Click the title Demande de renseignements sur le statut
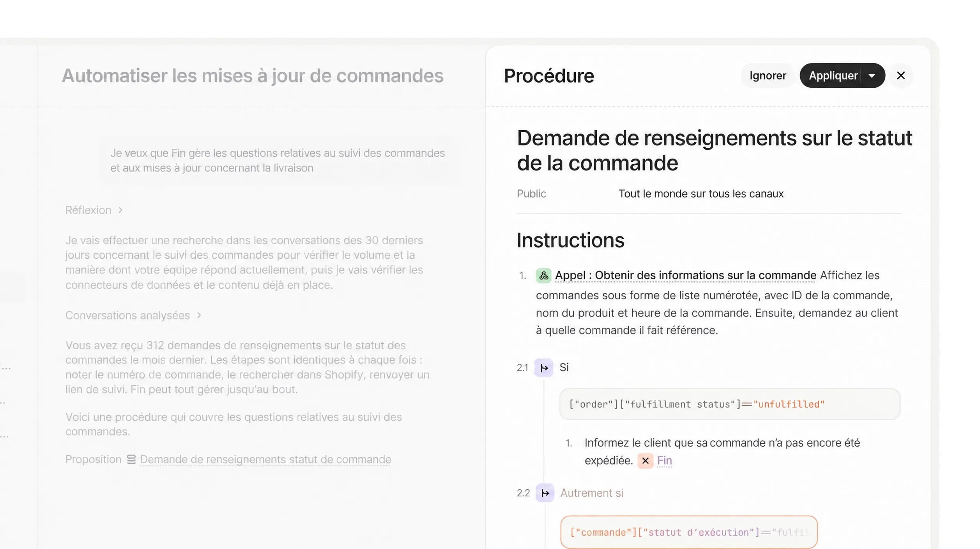 coord(714,150)
